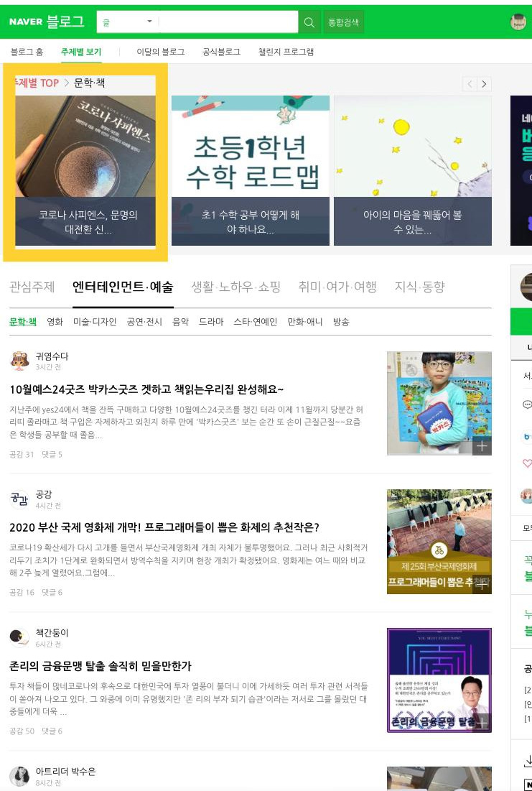Screen dimensions: 532x791
Task: Open 존리의 금융문맹 탈출 post title
Action: (x=101, y=666)
